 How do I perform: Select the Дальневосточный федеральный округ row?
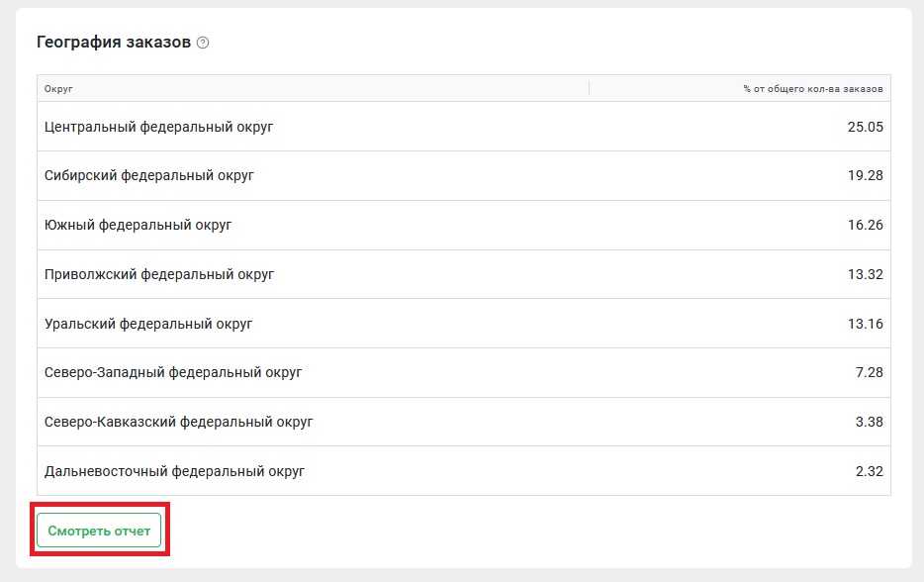click(x=464, y=471)
